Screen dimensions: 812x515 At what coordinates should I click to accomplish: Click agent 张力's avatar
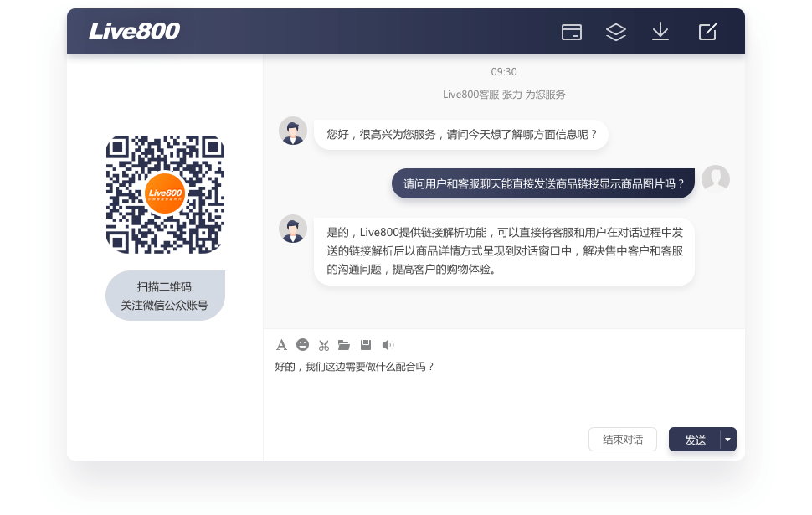[x=293, y=131]
